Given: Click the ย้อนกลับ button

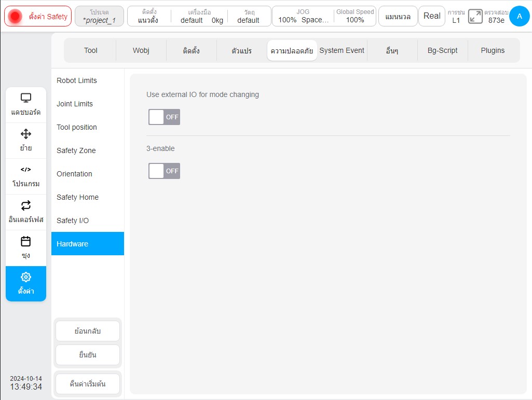Looking at the screenshot, I should (x=88, y=331).
